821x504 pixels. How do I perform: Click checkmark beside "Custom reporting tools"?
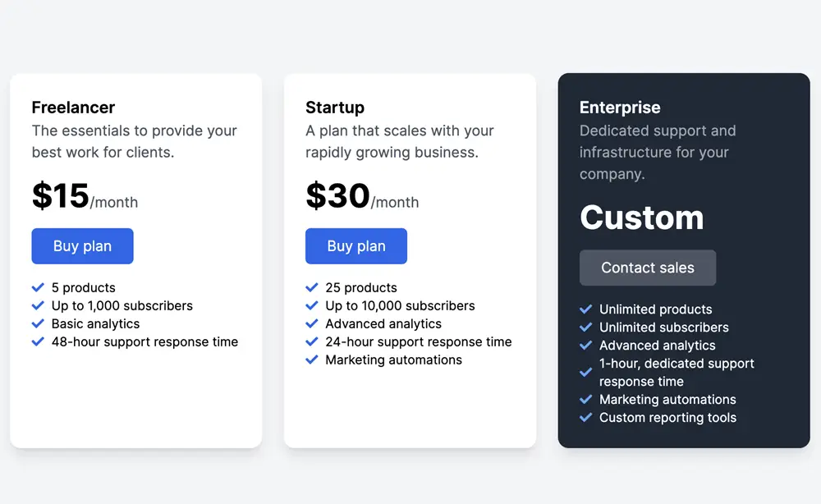(x=586, y=418)
